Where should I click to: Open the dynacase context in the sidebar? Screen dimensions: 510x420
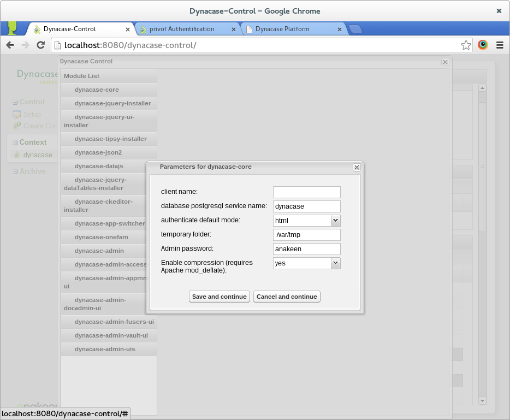pyautogui.click(x=38, y=155)
